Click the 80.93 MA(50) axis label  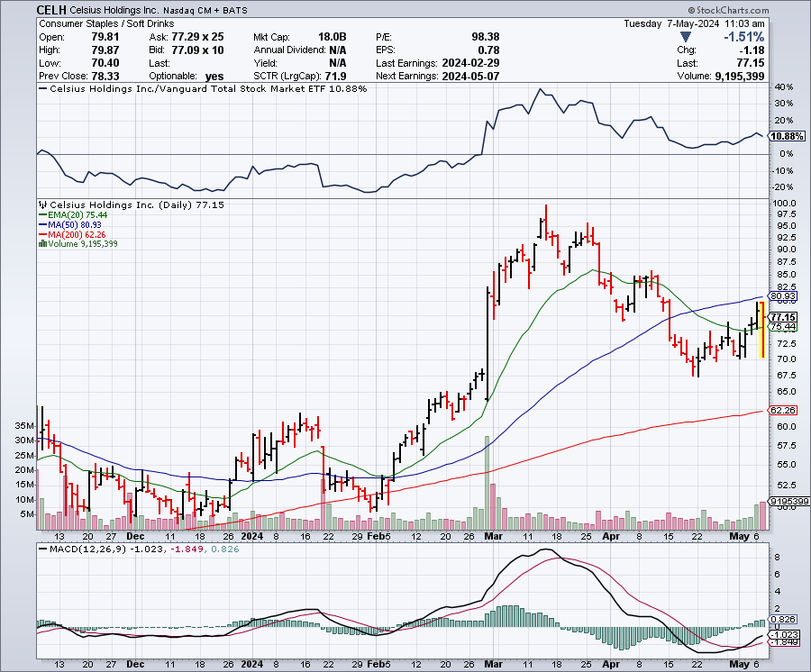[x=782, y=295]
